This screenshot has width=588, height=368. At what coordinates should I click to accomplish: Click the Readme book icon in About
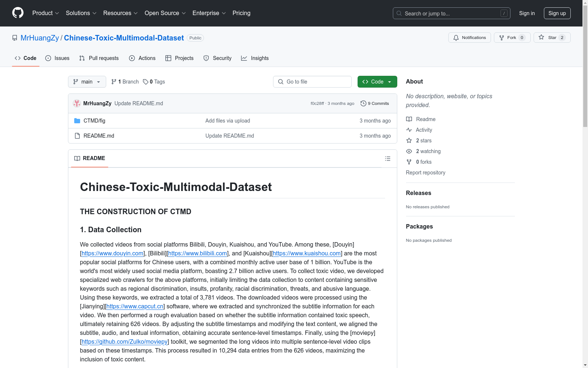coord(409,119)
